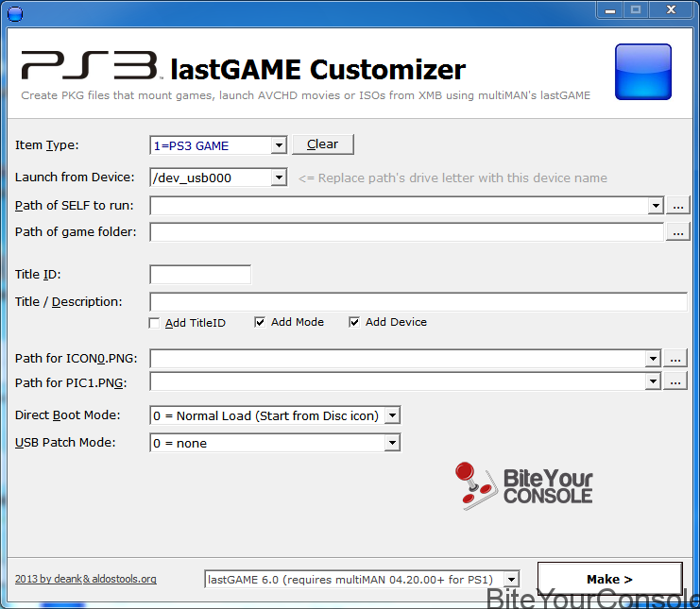Click the Path of game folder field
The image size is (700, 609).
click(406, 232)
